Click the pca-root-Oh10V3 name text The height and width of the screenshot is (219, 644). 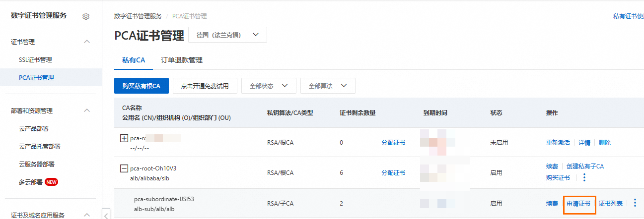[153, 168]
